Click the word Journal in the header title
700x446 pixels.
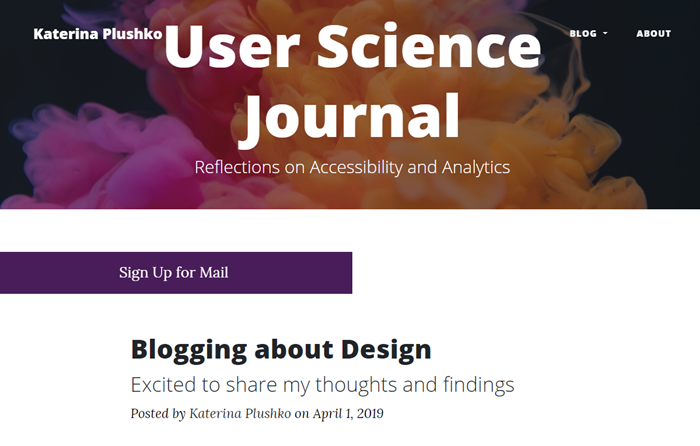[x=349, y=117]
